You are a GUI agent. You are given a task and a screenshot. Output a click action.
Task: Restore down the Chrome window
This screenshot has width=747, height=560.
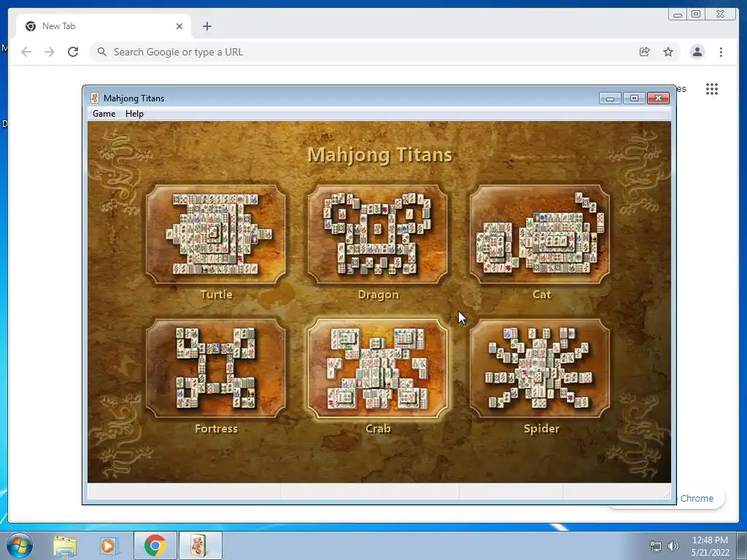(x=696, y=15)
